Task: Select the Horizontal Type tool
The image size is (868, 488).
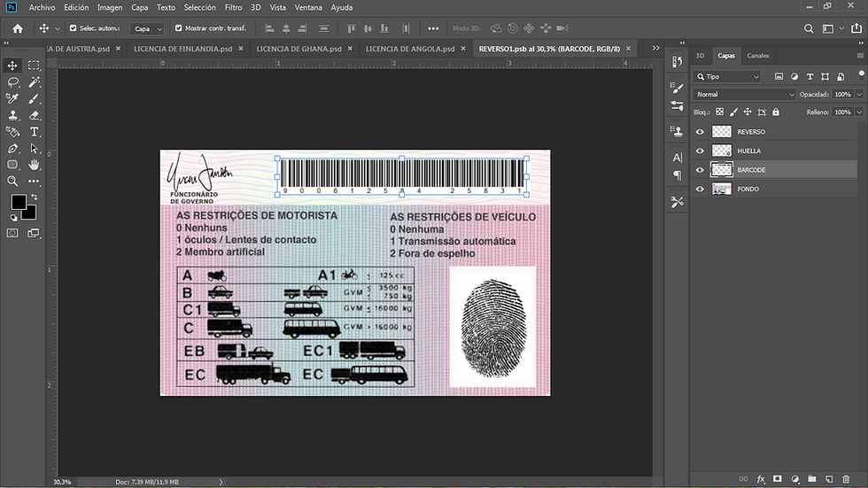Action: tap(34, 132)
